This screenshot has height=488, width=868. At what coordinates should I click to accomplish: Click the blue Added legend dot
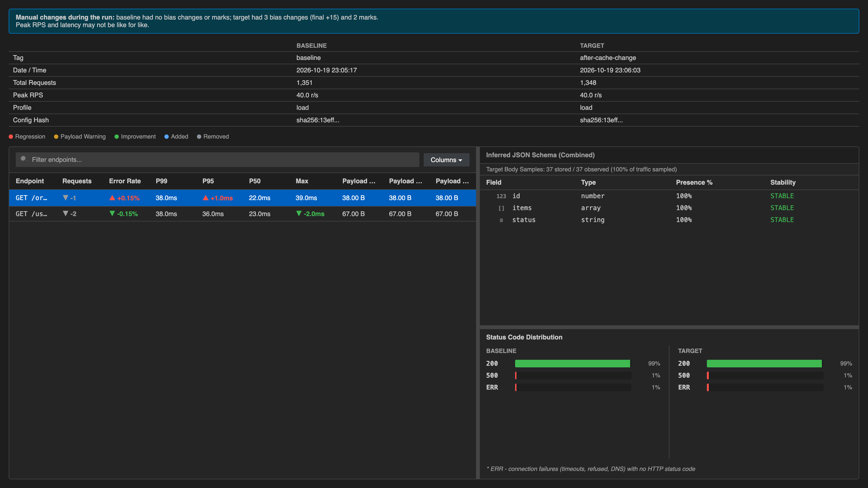pyautogui.click(x=167, y=136)
